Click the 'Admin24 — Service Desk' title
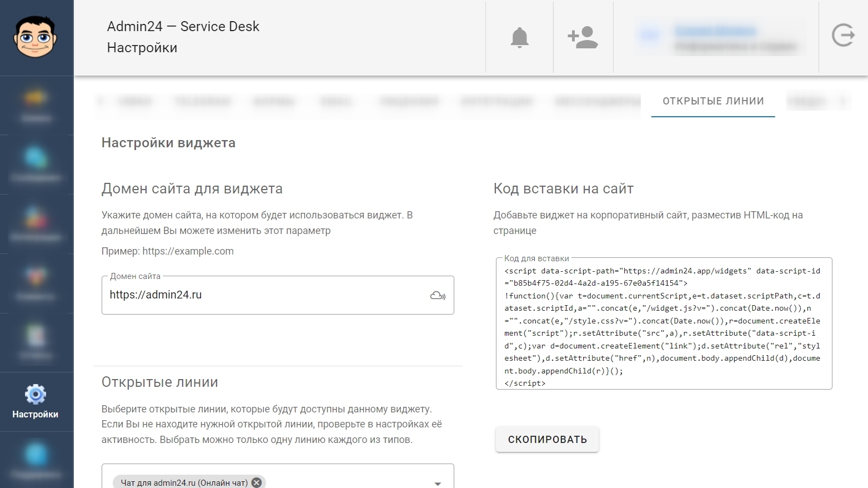 click(x=183, y=26)
